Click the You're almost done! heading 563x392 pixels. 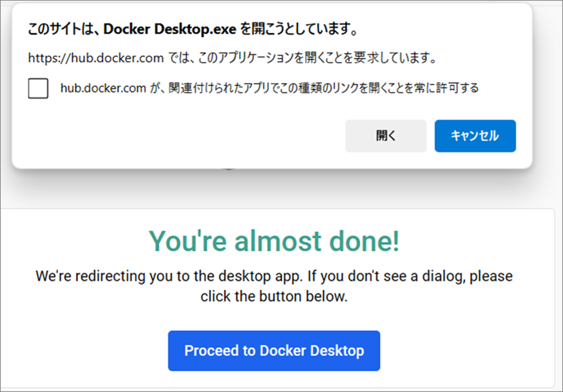point(274,240)
